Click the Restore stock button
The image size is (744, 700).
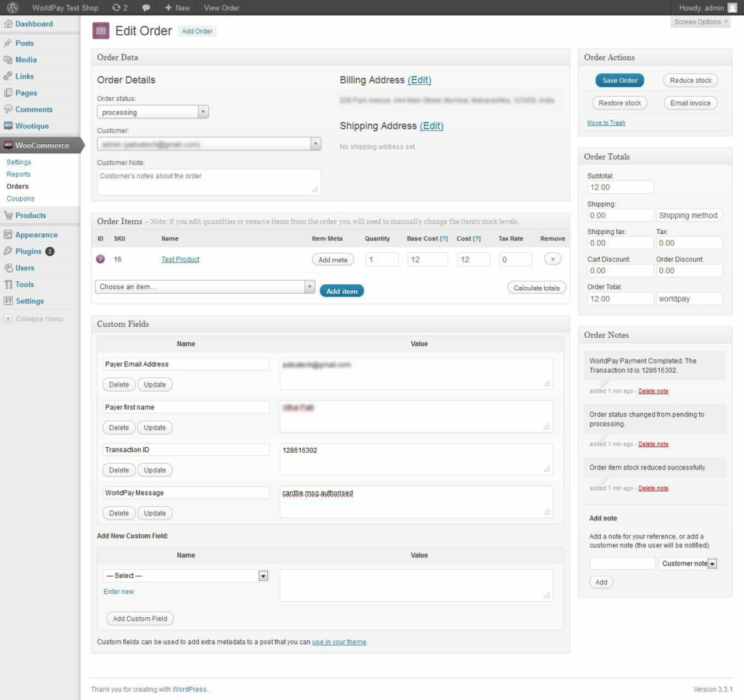pyautogui.click(x=620, y=103)
